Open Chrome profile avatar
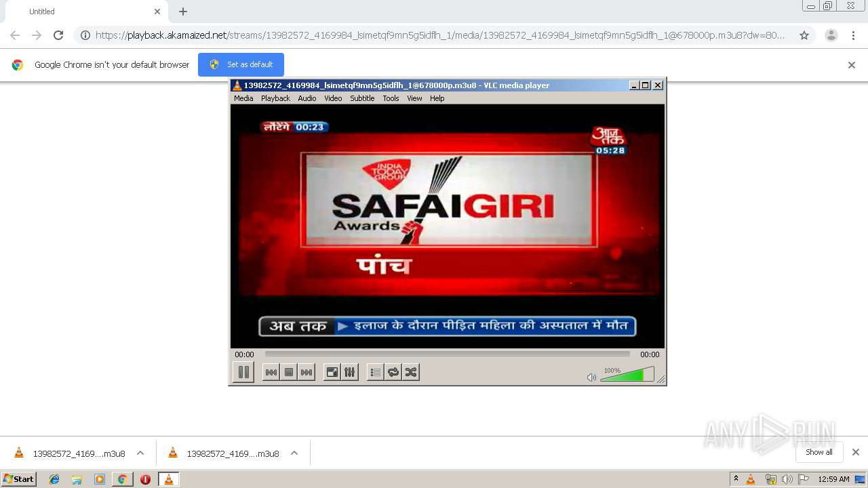Screen dimensions: 868x488 (831, 35)
